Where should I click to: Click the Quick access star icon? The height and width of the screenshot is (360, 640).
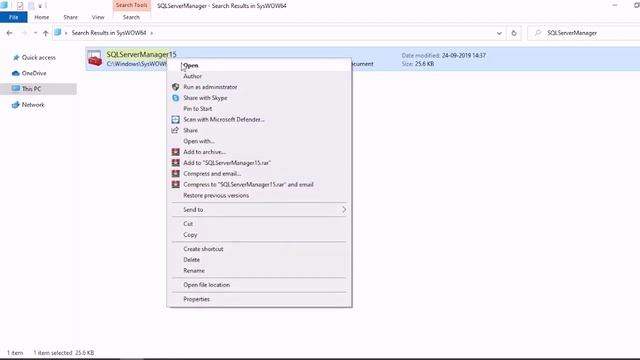pos(16,58)
